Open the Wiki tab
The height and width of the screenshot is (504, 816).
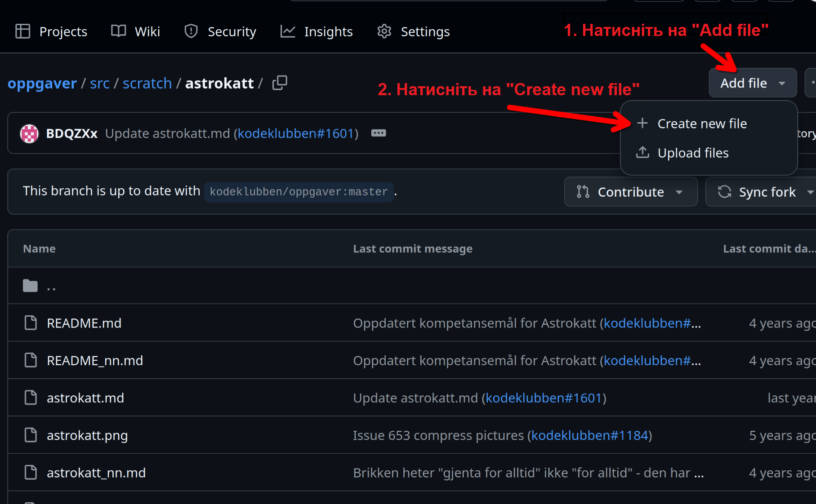pos(135,31)
